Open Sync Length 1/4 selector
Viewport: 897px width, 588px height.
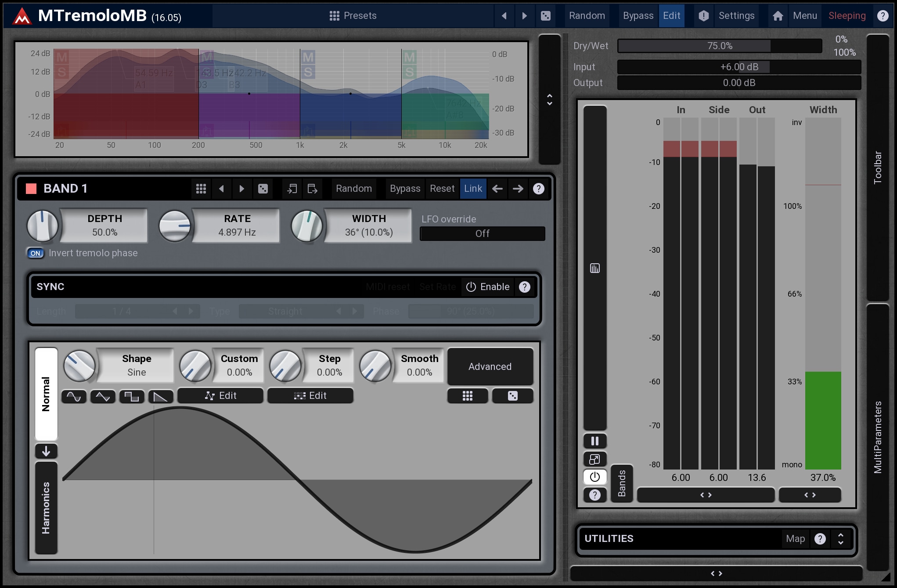coord(137,312)
